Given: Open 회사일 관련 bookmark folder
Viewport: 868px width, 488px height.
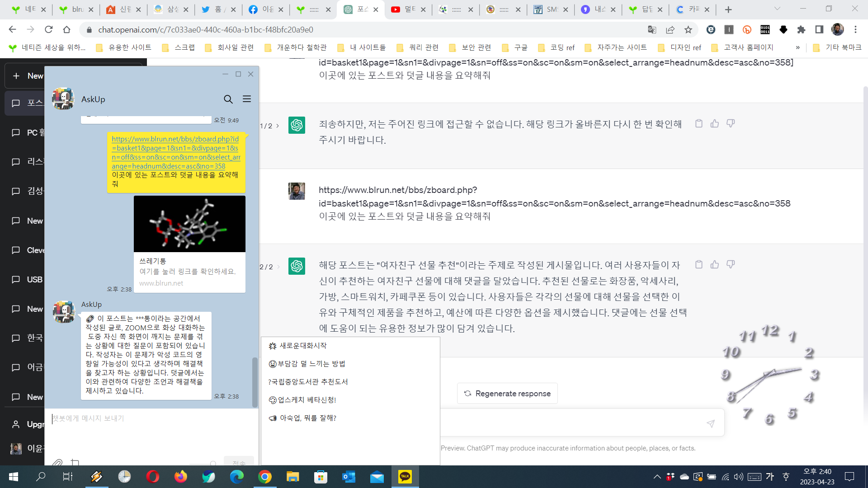Looking at the screenshot, I should 229,47.
